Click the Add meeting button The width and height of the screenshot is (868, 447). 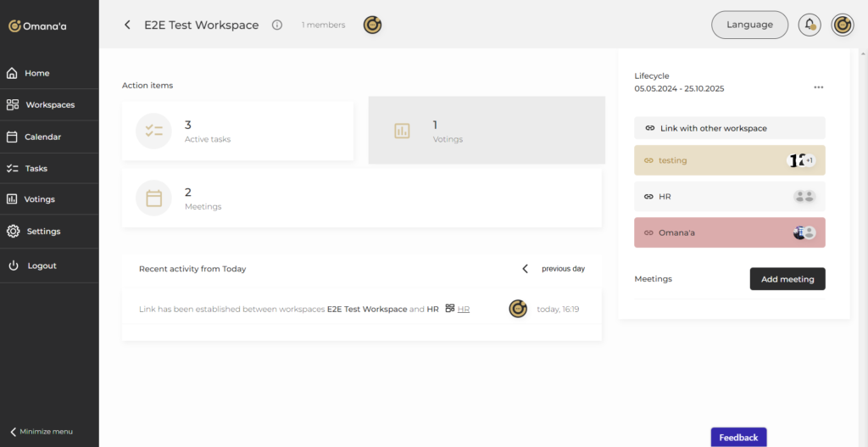coord(787,279)
